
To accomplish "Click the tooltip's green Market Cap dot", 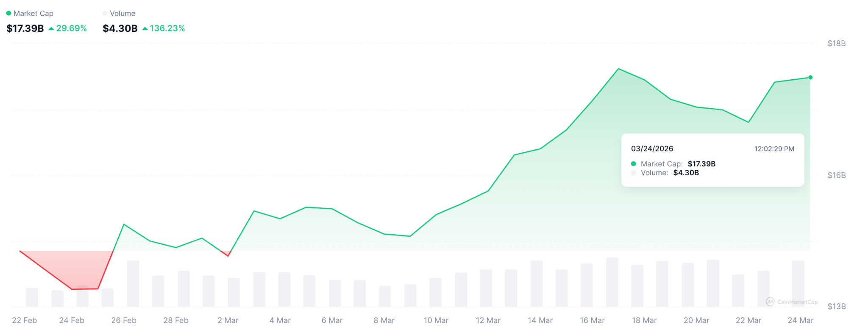I will (633, 164).
